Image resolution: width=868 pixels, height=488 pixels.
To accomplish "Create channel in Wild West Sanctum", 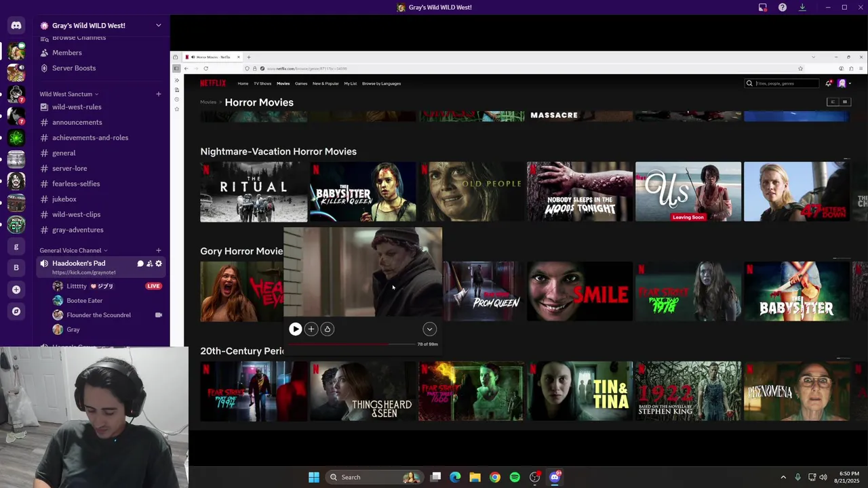I will pyautogui.click(x=159, y=94).
